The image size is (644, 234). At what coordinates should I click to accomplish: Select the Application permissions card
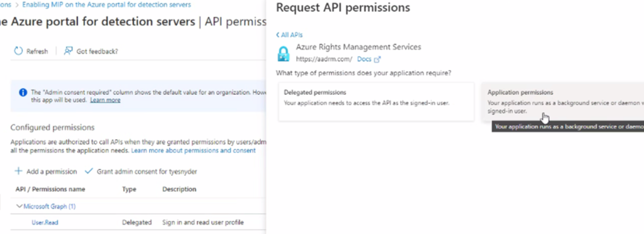(563, 102)
